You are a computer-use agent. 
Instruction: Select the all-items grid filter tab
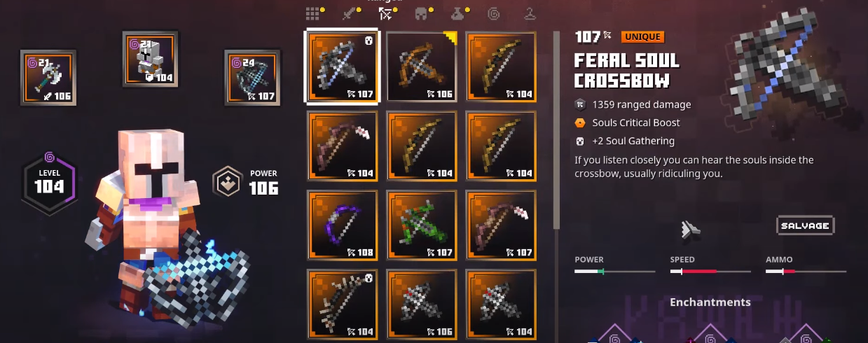point(314,13)
